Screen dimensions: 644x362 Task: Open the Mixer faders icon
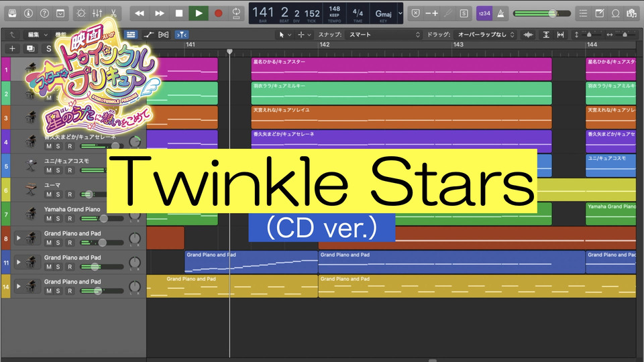click(x=97, y=13)
